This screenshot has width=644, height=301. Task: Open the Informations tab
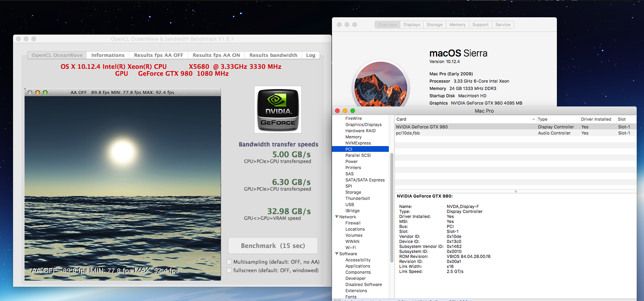(108, 55)
